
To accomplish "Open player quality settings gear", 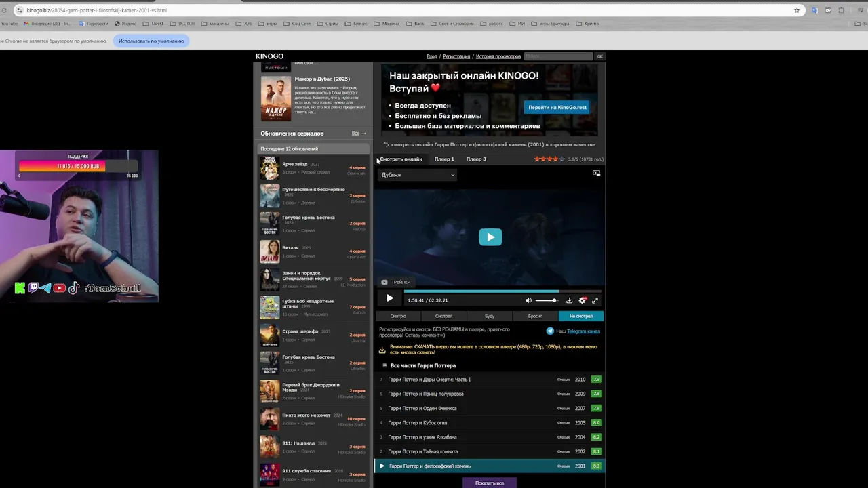I will pos(582,300).
